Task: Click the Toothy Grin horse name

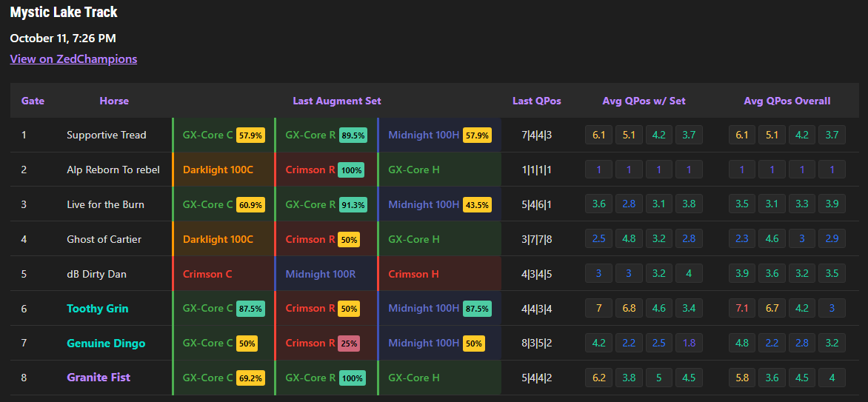Action: point(98,309)
